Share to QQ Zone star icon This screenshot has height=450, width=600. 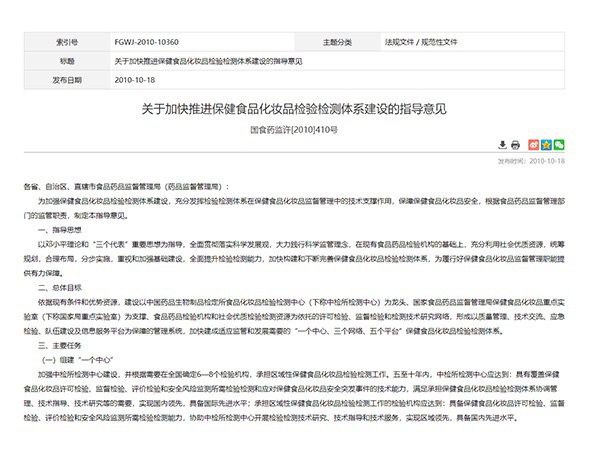tap(547, 145)
